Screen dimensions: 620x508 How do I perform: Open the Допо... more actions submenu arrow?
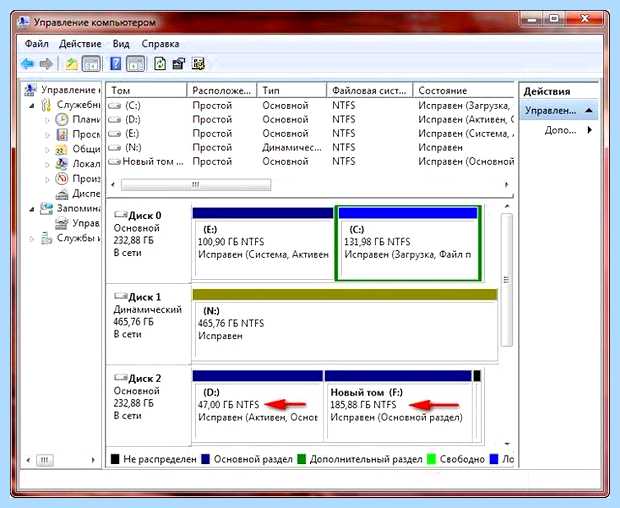pos(590,130)
